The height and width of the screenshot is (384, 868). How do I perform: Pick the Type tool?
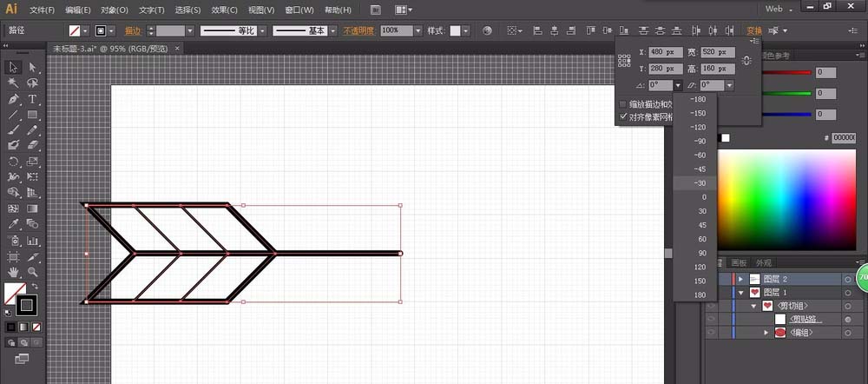coord(33,99)
